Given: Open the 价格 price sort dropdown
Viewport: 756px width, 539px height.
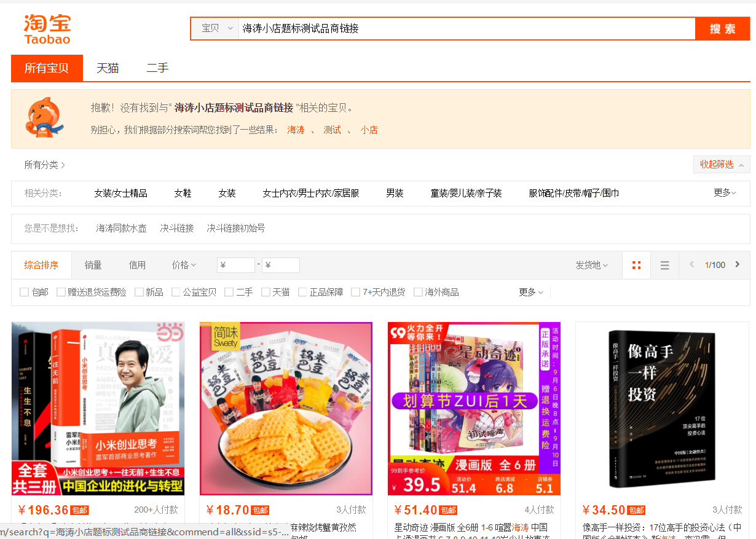Looking at the screenshot, I should pyautogui.click(x=182, y=264).
